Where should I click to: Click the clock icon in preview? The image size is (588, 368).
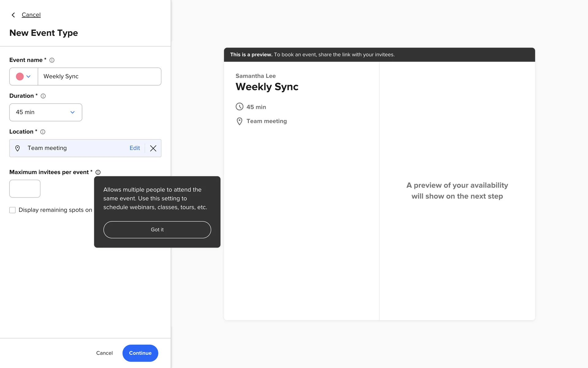(239, 107)
